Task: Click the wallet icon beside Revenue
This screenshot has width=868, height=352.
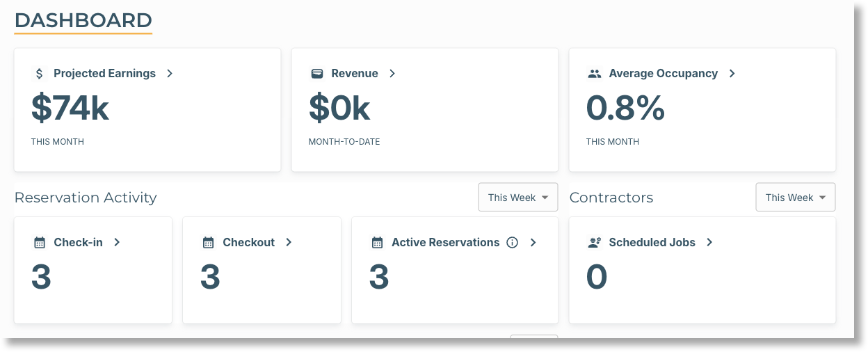Action: tap(316, 74)
